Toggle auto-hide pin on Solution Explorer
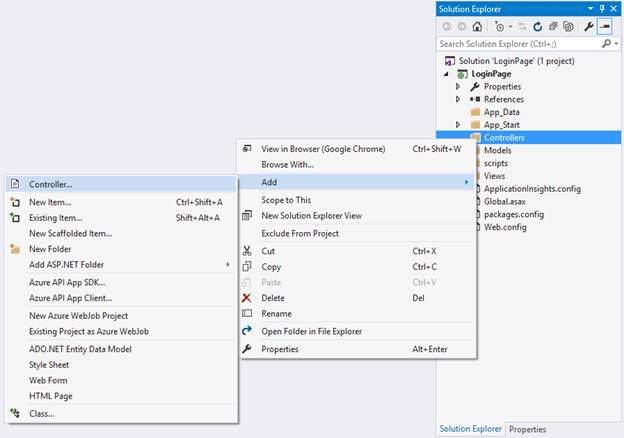This screenshot has width=624, height=438. (600, 8)
